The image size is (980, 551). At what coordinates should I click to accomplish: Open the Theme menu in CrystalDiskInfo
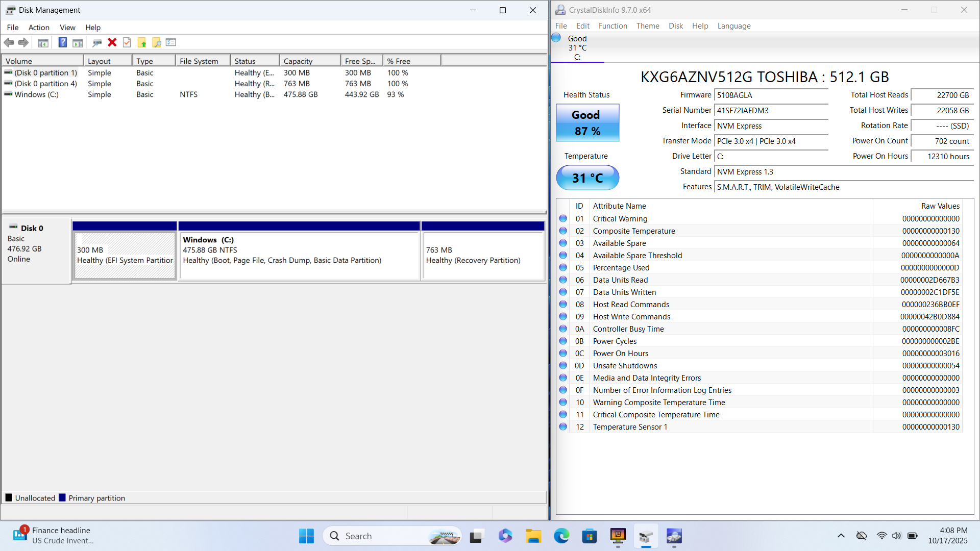tap(647, 26)
